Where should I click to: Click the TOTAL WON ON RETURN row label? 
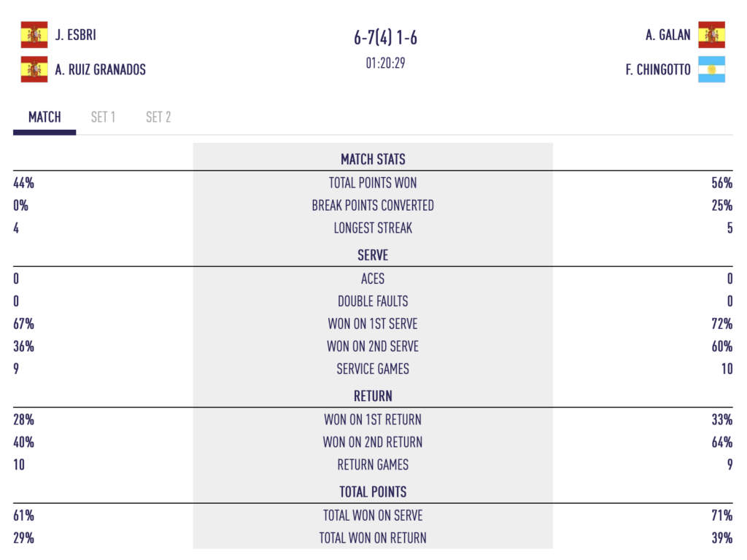coord(373,538)
